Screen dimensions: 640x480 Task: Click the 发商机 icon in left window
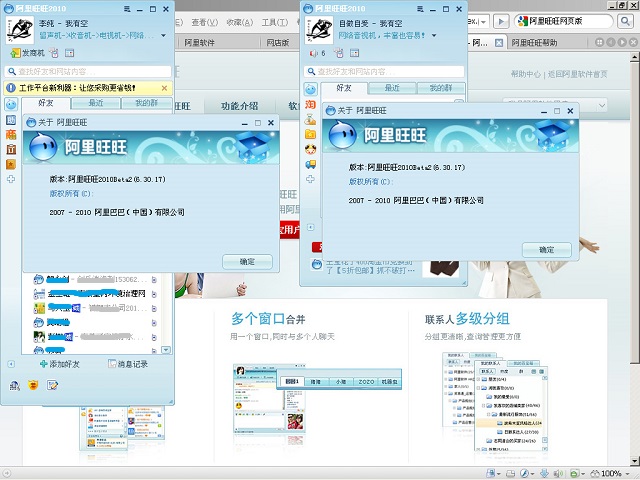(x=27, y=53)
